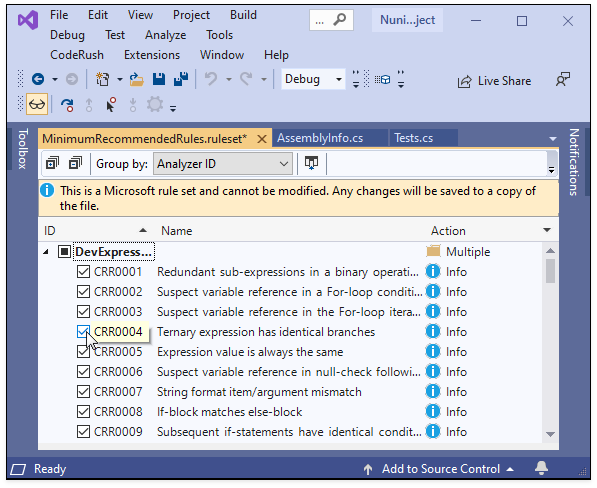The height and width of the screenshot is (488, 597).
Task: Click the Step Over debug icon
Action: [67, 105]
